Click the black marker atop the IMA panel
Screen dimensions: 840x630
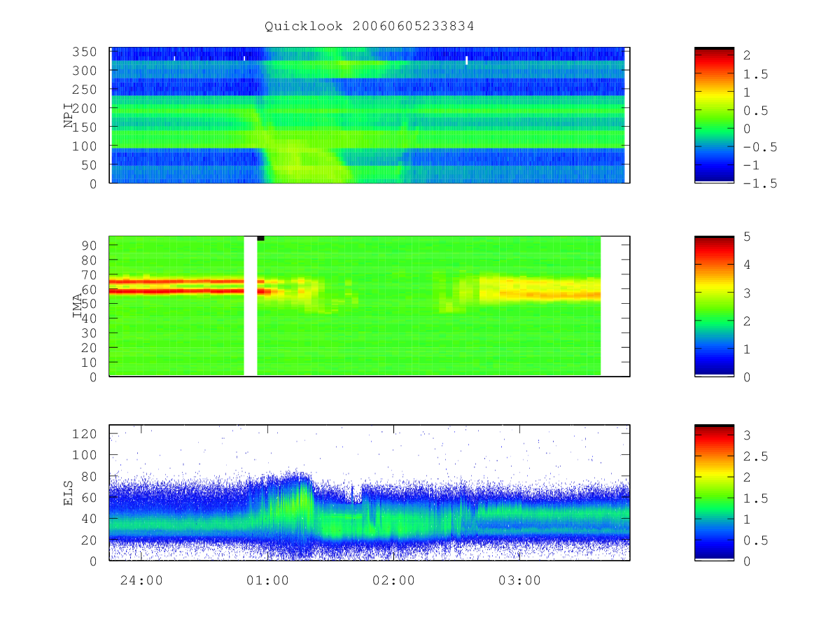coord(260,238)
